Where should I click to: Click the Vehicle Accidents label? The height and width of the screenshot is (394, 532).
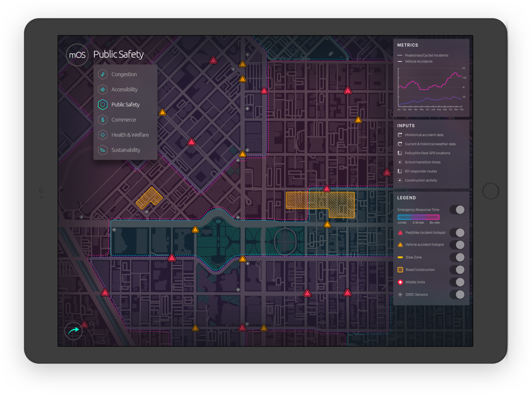pyautogui.click(x=419, y=62)
